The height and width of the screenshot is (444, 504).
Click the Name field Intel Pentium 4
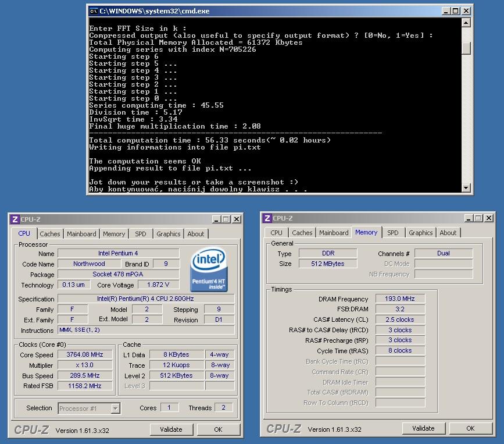click(x=118, y=253)
